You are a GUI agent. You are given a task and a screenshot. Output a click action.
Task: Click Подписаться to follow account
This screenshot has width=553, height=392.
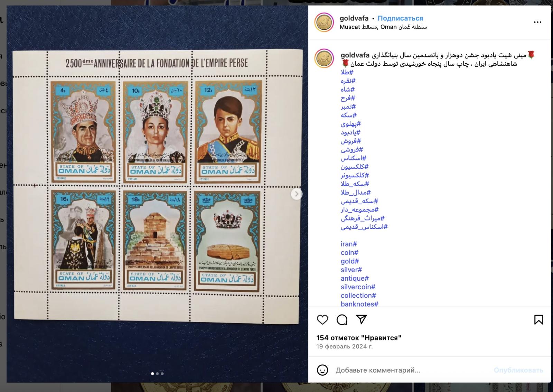(x=400, y=18)
